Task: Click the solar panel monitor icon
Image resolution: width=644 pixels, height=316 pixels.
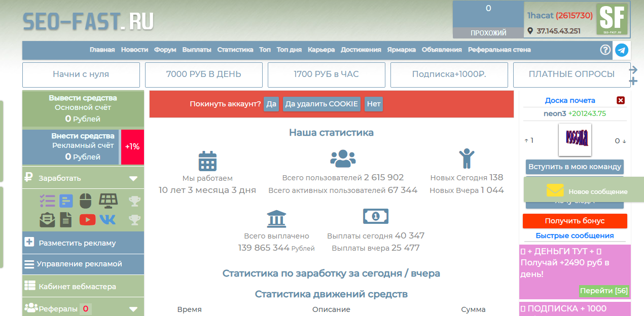Action: 108,201
